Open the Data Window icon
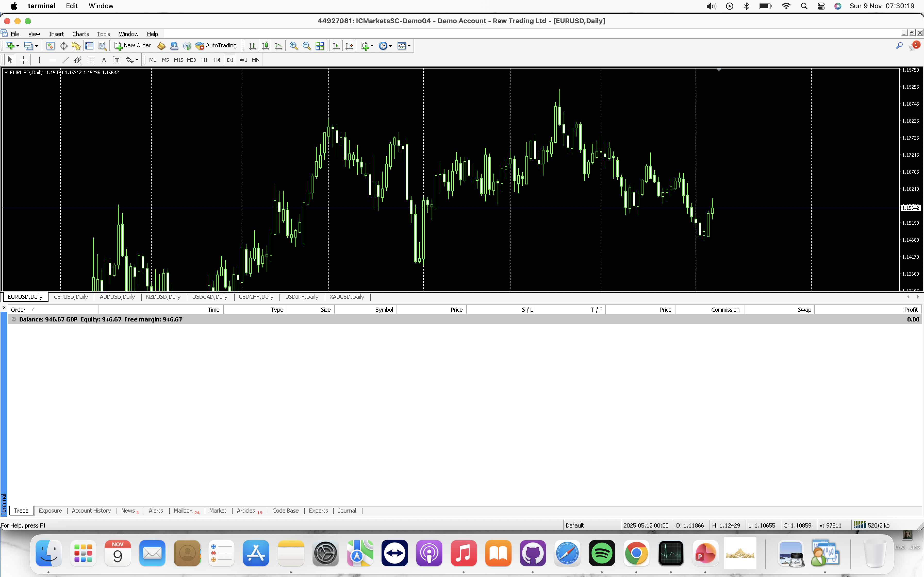924x577 pixels. click(63, 46)
